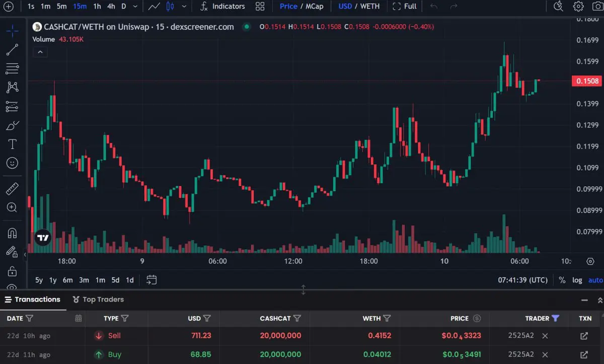This screenshot has width=604, height=364.
Task: Set chart range to 5y
Action: (x=39, y=280)
